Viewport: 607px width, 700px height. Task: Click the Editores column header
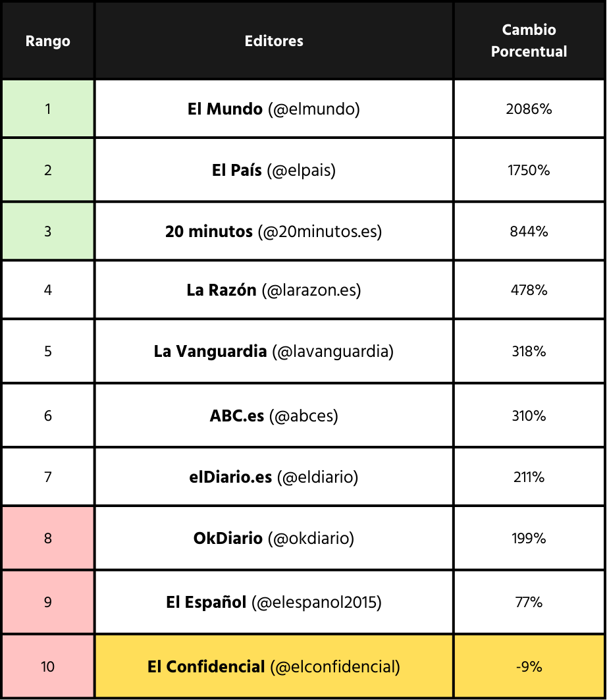pos(274,41)
